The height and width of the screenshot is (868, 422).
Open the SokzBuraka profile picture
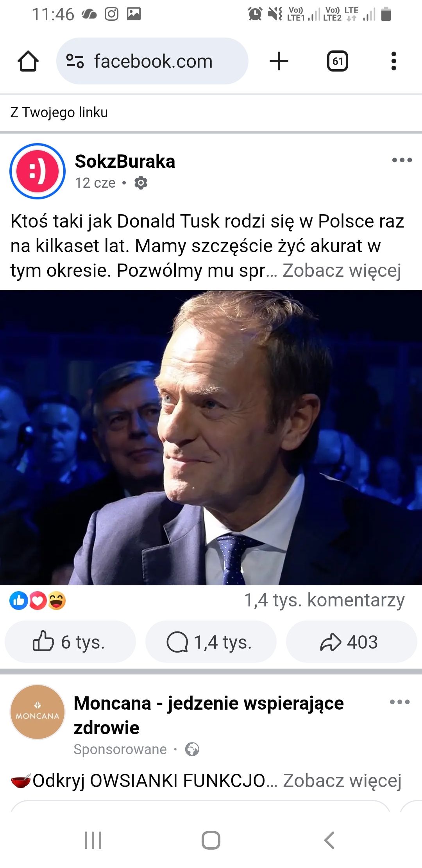tap(38, 171)
